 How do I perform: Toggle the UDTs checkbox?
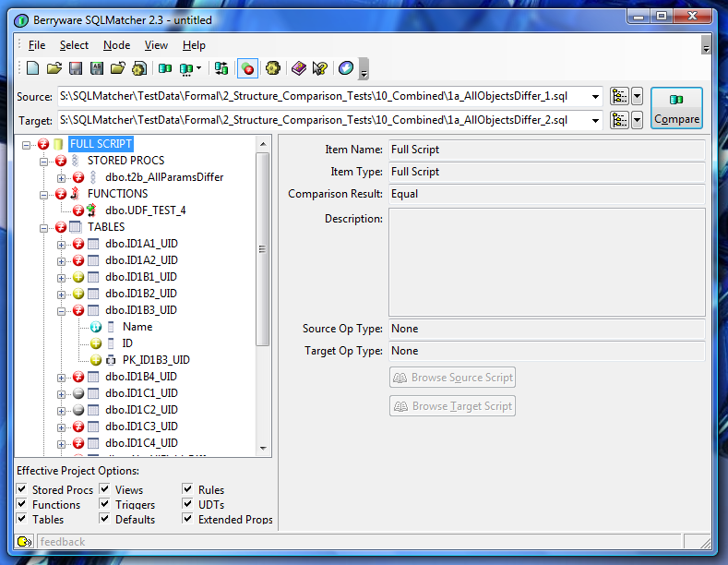(187, 504)
